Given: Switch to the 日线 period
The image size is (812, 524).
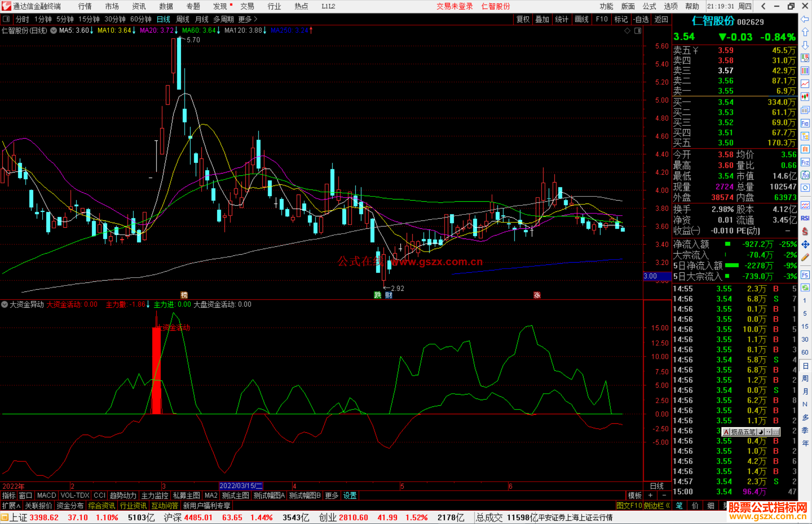Looking at the screenshot, I should tap(163, 19).
